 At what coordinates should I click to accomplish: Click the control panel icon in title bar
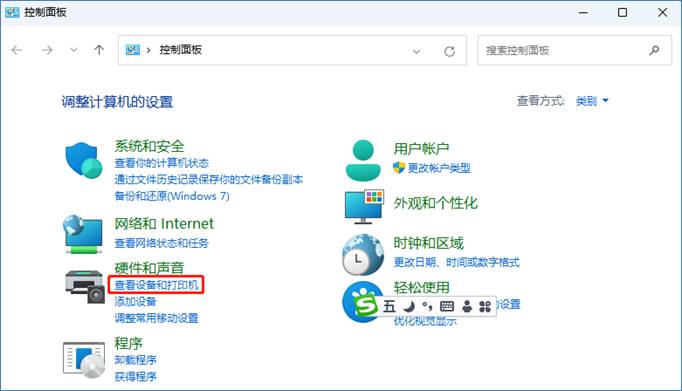(12, 12)
